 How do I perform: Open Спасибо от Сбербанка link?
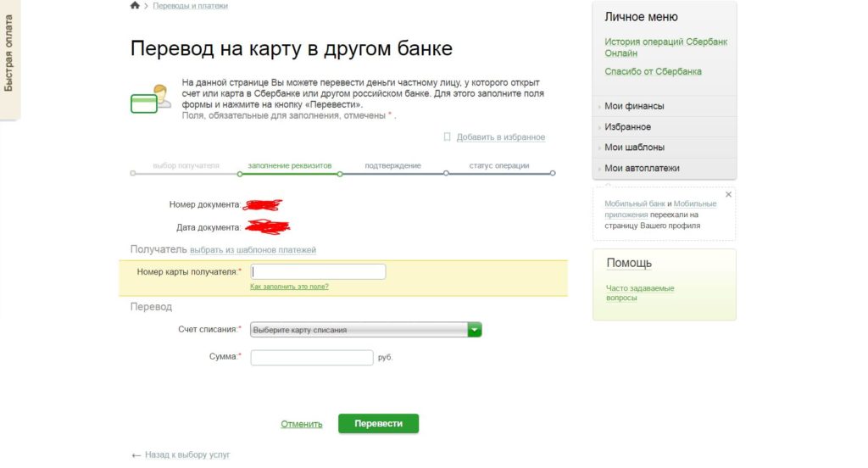tap(653, 71)
